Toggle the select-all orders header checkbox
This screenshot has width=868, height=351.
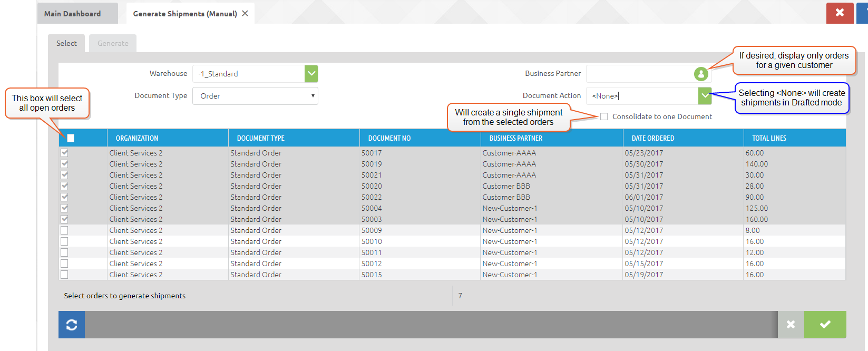(71, 138)
